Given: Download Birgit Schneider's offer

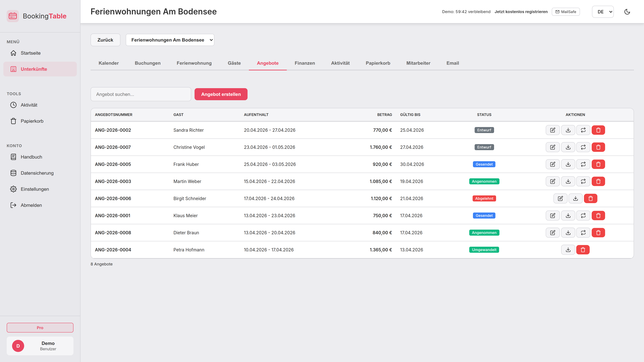Looking at the screenshot, I should point(576,198).
